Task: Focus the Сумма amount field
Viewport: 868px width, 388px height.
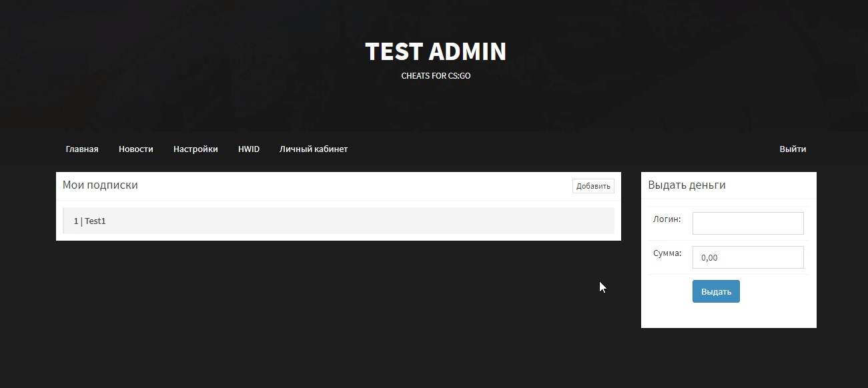Action: pyautogui.click(x=747, y=257)
